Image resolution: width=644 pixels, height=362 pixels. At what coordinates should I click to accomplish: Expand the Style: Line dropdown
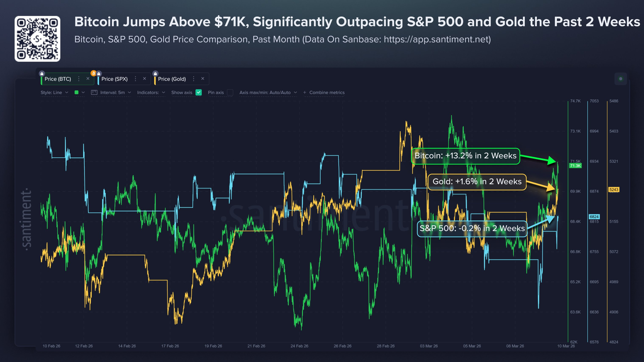pos(54,93)
